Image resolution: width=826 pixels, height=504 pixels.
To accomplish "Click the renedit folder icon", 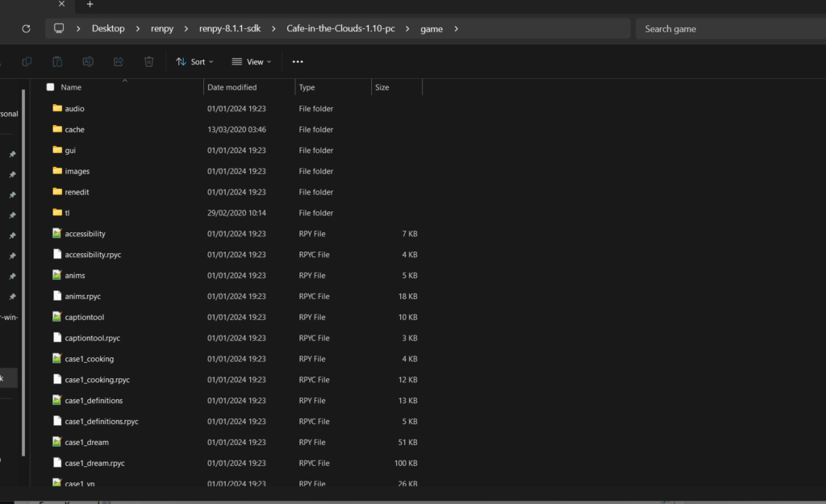I will [57, 192].
